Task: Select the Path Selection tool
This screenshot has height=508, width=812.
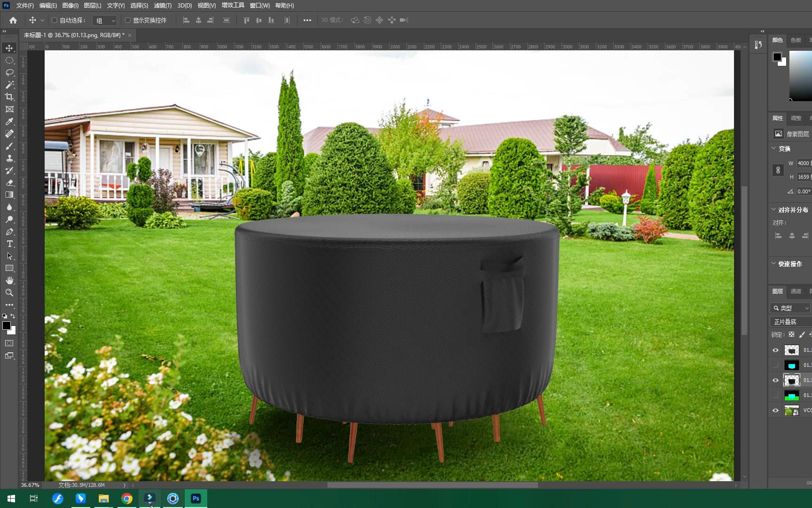Action: click(x=9, y=256)
